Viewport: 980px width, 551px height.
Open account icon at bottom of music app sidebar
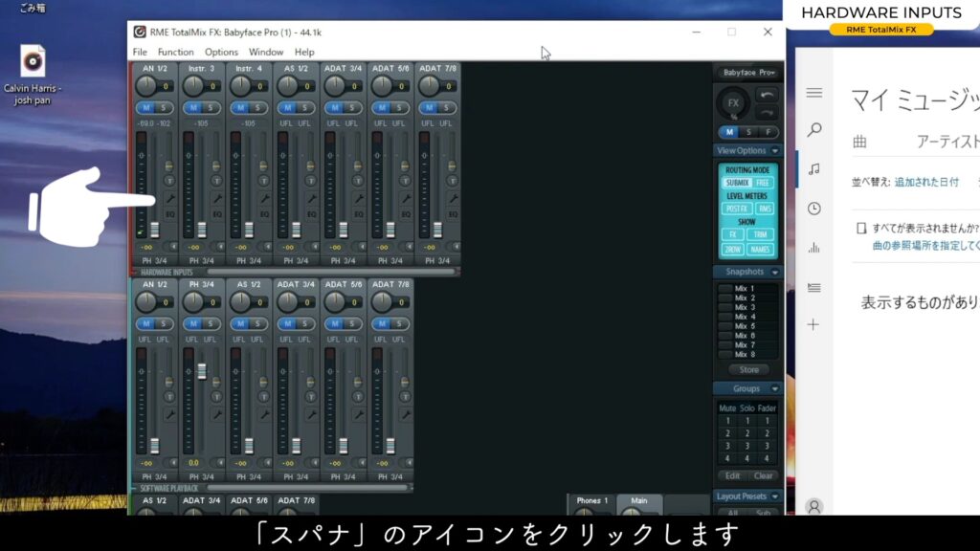click(813, 506)
